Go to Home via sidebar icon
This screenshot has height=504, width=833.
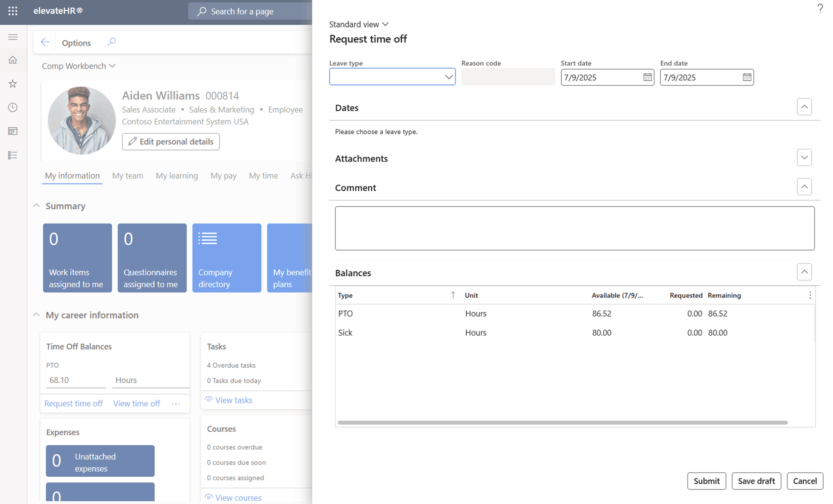click(x=13, y=60)
